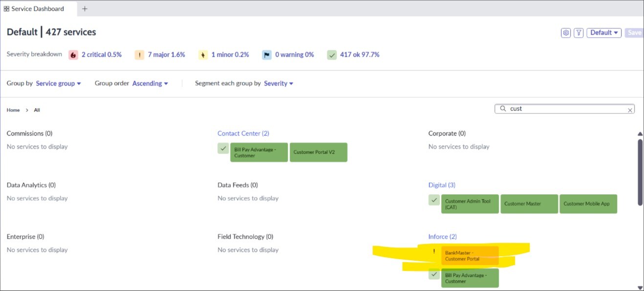This screenshot has height=291, width=644.
Task: Clear the search field with X
Action: [630, 110]
